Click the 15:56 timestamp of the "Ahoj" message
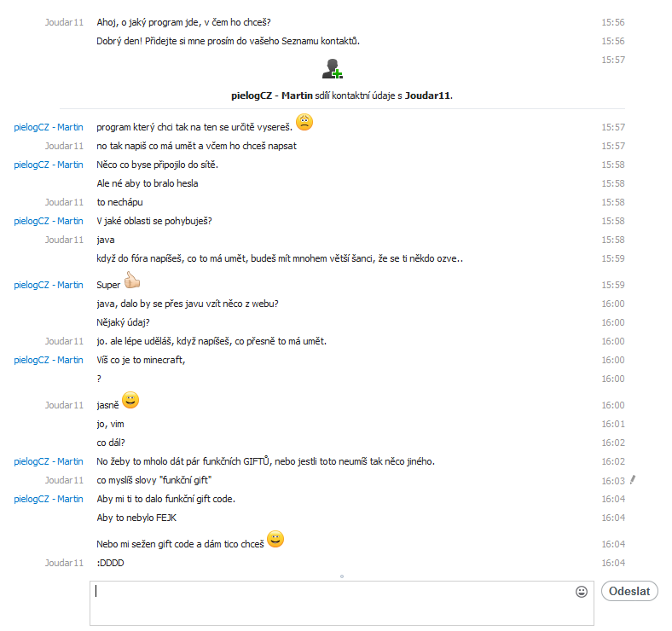 click(612, 22)
